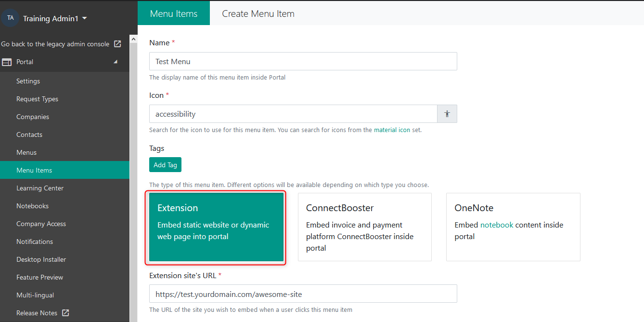The height and width of the screenshot is (322, 644).
Task: Open Notifications in the sidebar
Action: (x=64, y=241)
